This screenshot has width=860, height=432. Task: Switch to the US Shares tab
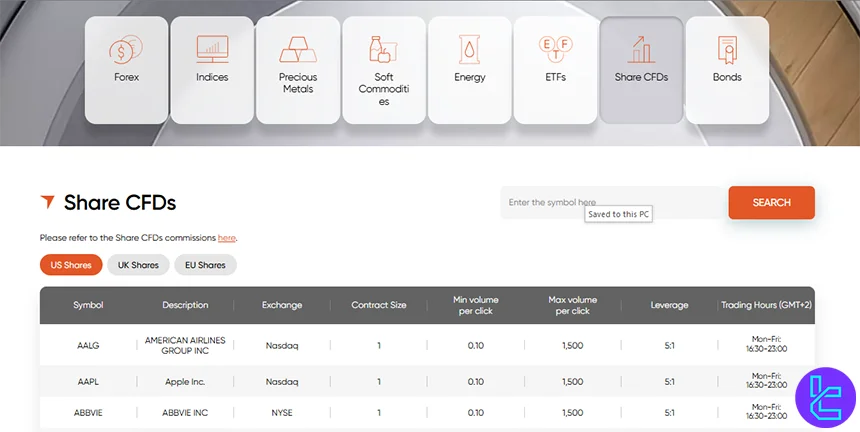coord(71,265)
